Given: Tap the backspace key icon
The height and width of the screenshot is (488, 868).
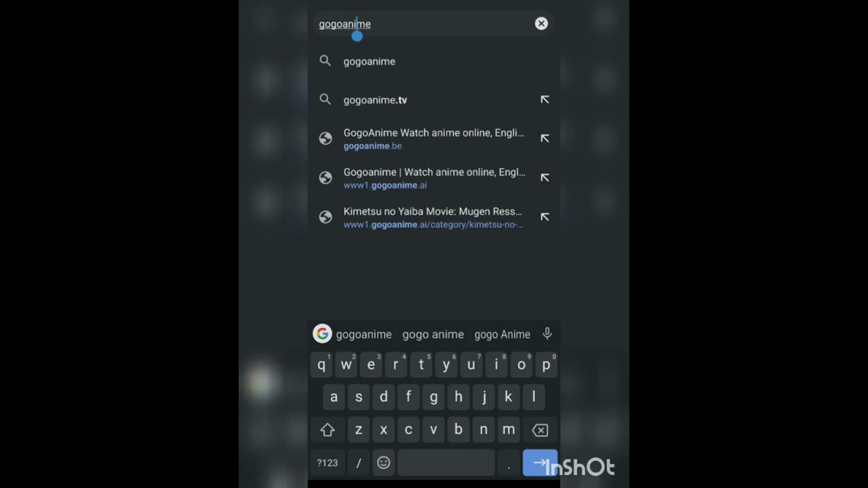Looking at the screenshot, I should pos(540,430).
